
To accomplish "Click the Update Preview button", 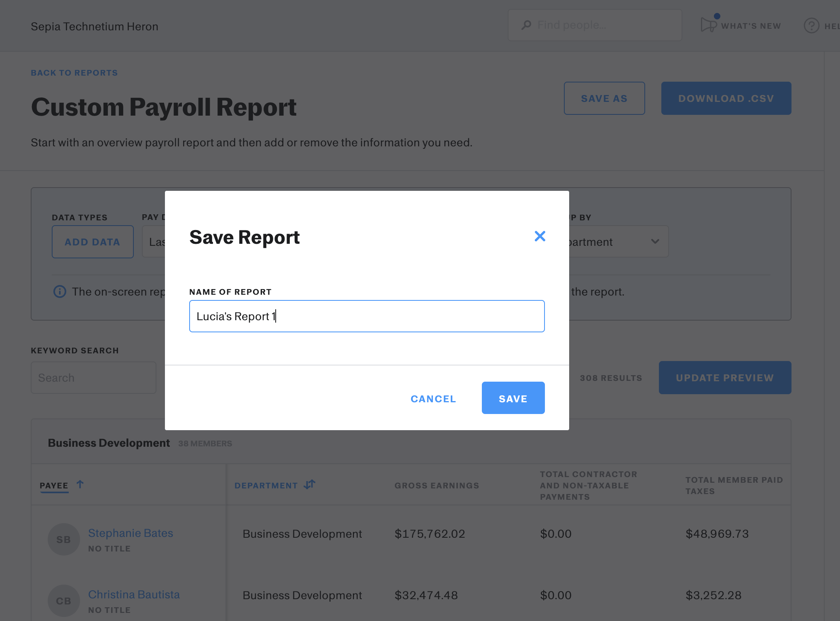I will click(724, 378).
